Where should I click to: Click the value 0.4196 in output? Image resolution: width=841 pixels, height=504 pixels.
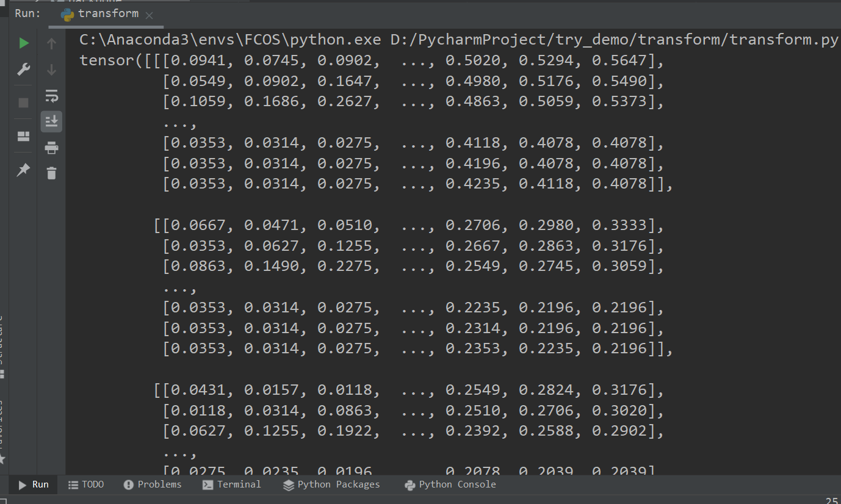[473, 164]
